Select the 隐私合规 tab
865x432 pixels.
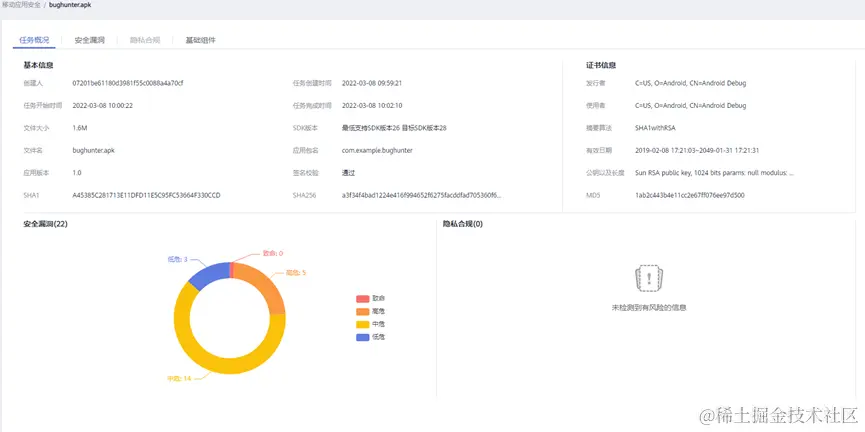pos(145,40)
